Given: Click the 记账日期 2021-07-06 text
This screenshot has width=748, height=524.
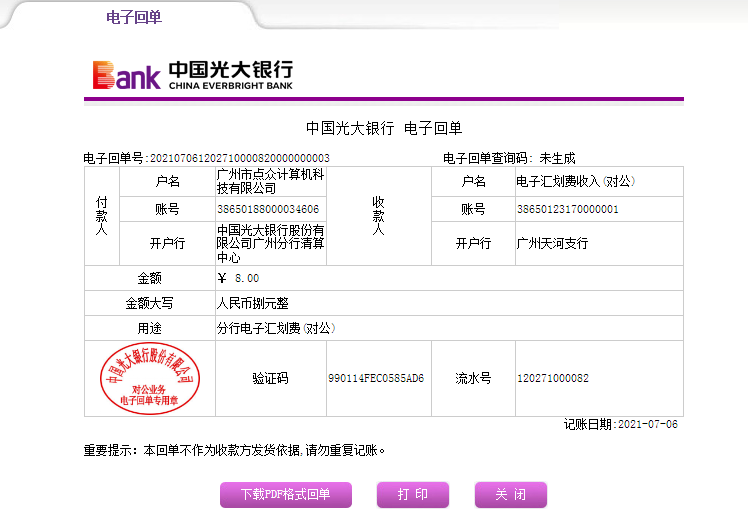Looking at the screenshot, I should 620,424.
